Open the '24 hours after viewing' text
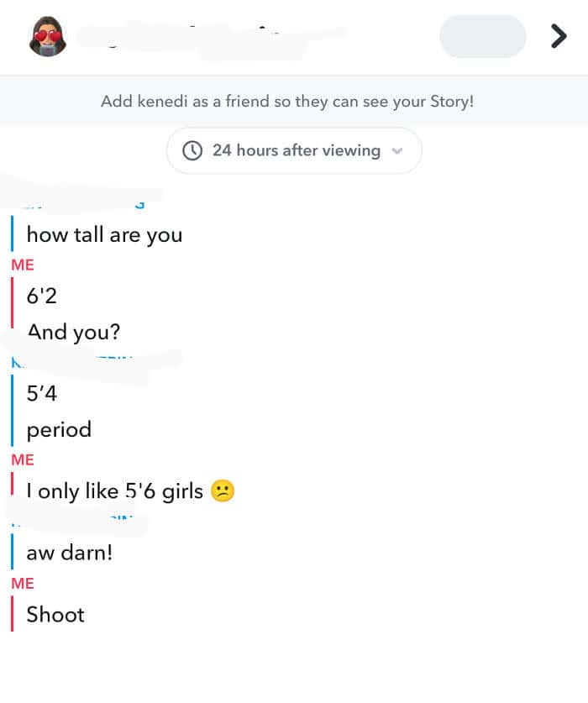588x703 pixels. pos(296,150)
